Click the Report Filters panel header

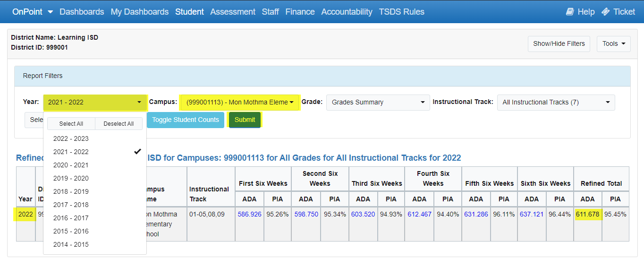coord(322,76)
